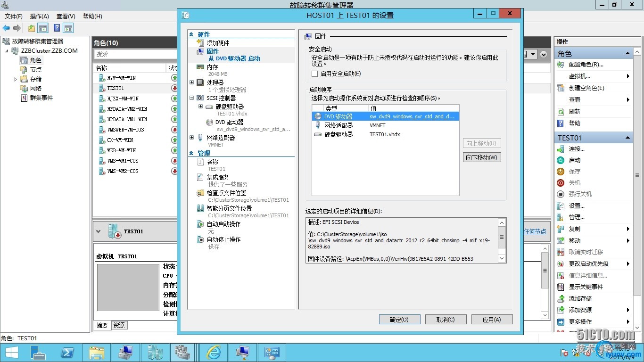Toggle the console tree toolbar icon
The height and width of the screenshot is (362, 644).
[x=43, y=28]
